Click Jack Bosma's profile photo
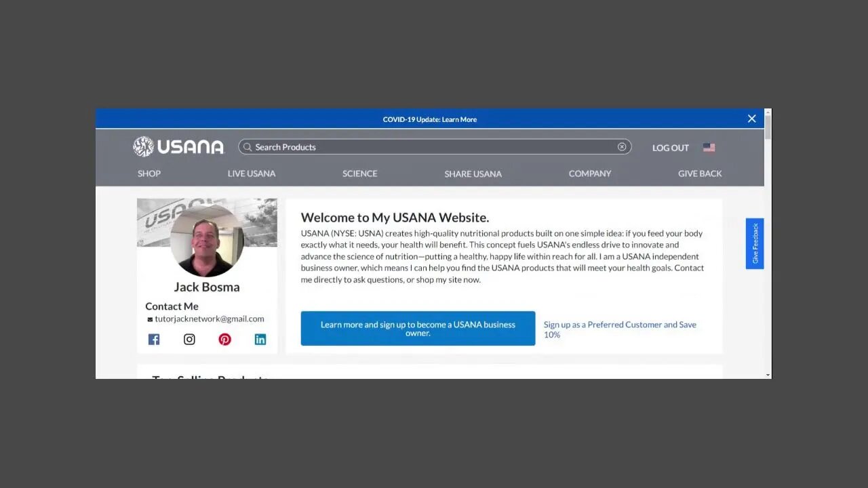 click(207, 239)
